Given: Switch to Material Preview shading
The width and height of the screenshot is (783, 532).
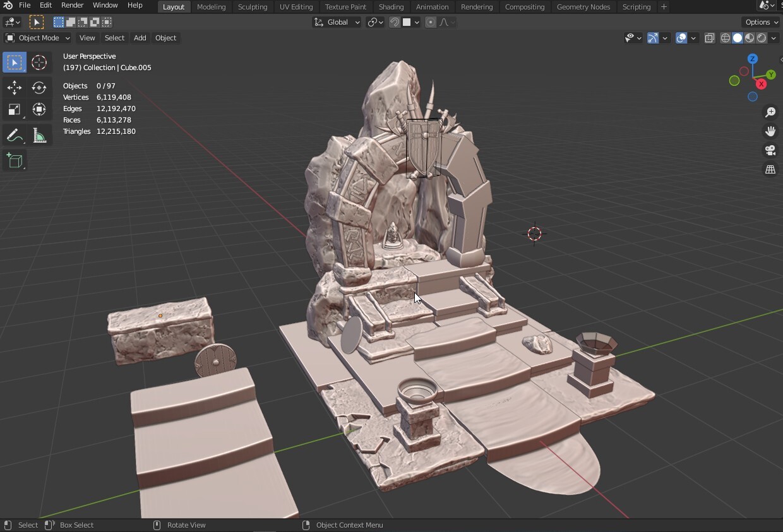Looking at the screenshot, I should (x=750, y=38).
